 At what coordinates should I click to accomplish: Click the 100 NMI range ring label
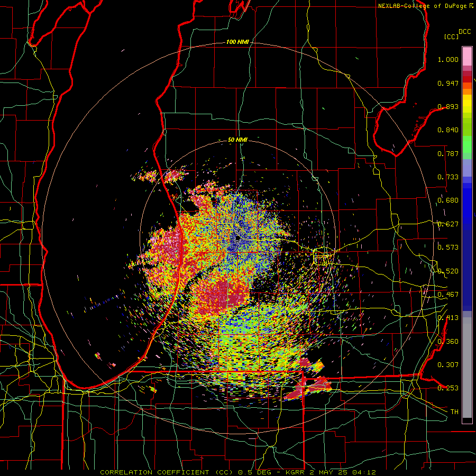tap(237, 42)
